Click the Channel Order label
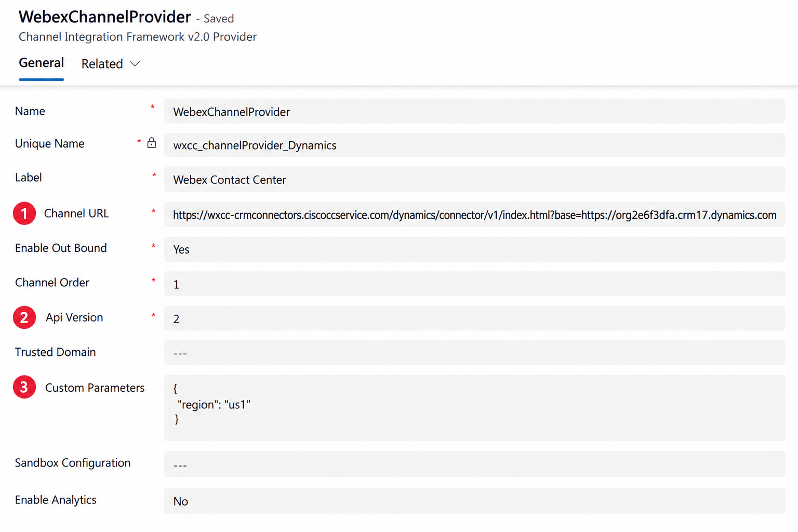The width and height of the screenshot is (798, 532). pyautogui.click(x=52, y=282)
